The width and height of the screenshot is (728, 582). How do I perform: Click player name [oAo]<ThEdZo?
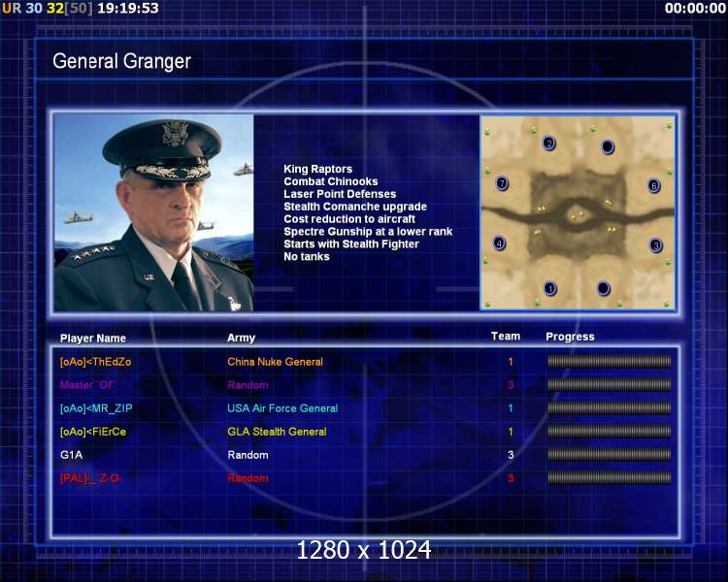point(96,362)
